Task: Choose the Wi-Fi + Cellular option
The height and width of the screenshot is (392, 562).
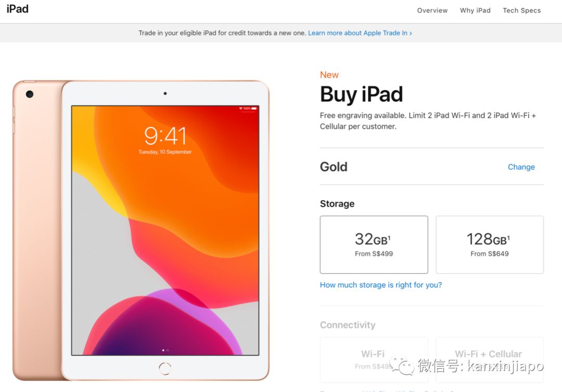Action: point(490,360)
